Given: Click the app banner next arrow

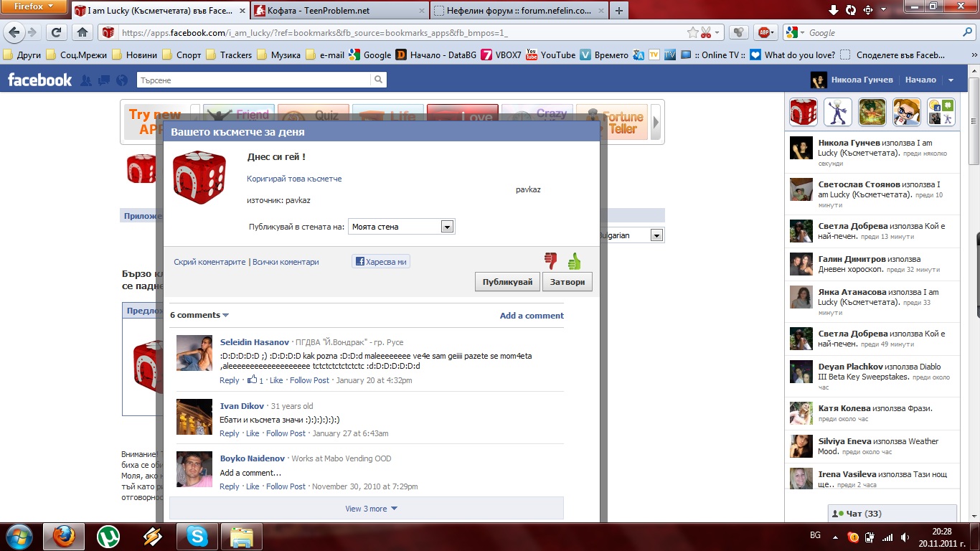Looking at the screenshot, I should pos(656,122).
